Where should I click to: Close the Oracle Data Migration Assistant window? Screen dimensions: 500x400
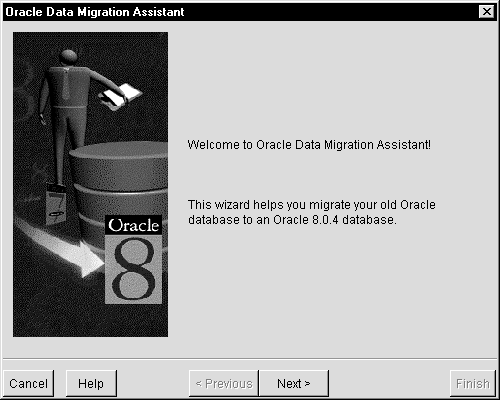coord(487,12)
